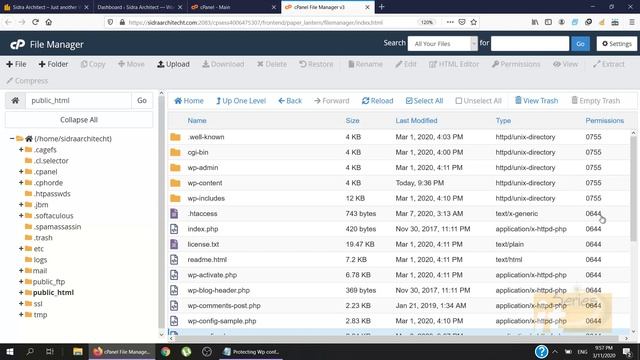Expand the mail folder

point(21,271)
